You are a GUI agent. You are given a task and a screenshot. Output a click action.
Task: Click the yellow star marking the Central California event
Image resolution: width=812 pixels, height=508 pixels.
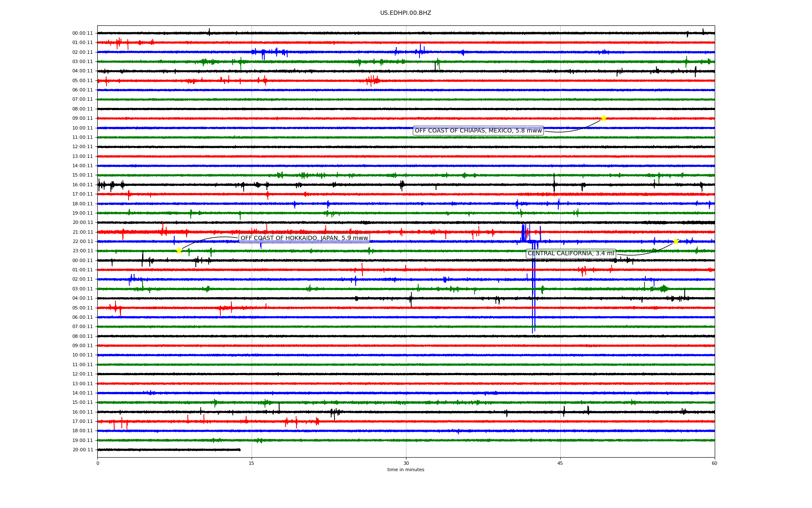click(676, 241)
